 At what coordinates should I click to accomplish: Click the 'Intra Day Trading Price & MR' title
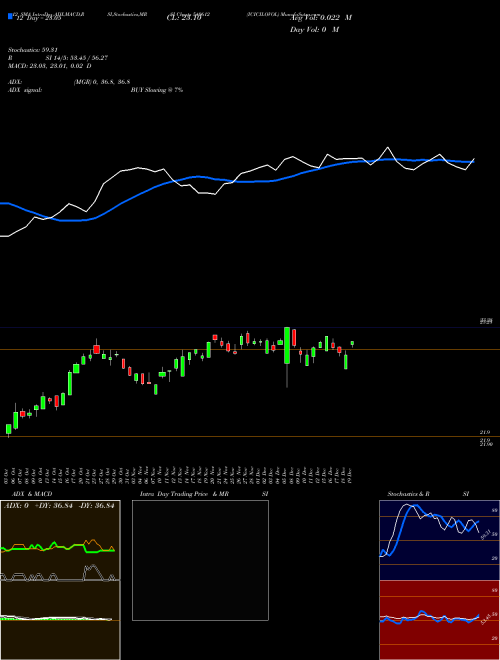click(x=184, y=494)
